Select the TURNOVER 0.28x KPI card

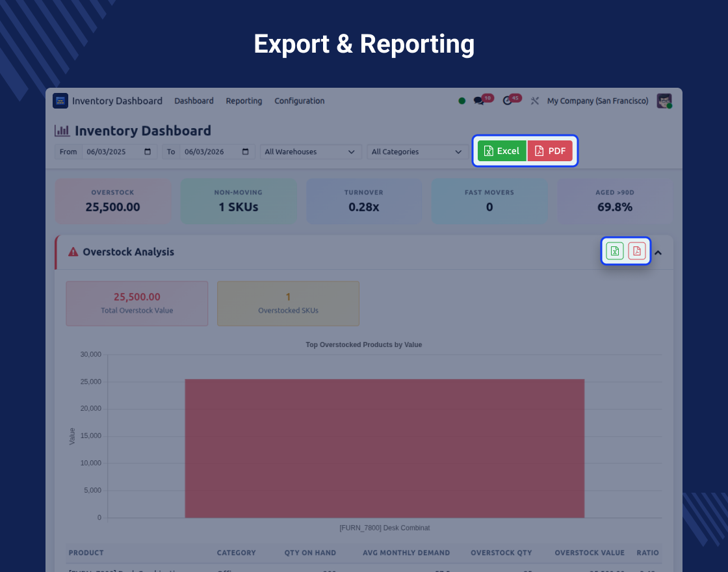point(364,201)
